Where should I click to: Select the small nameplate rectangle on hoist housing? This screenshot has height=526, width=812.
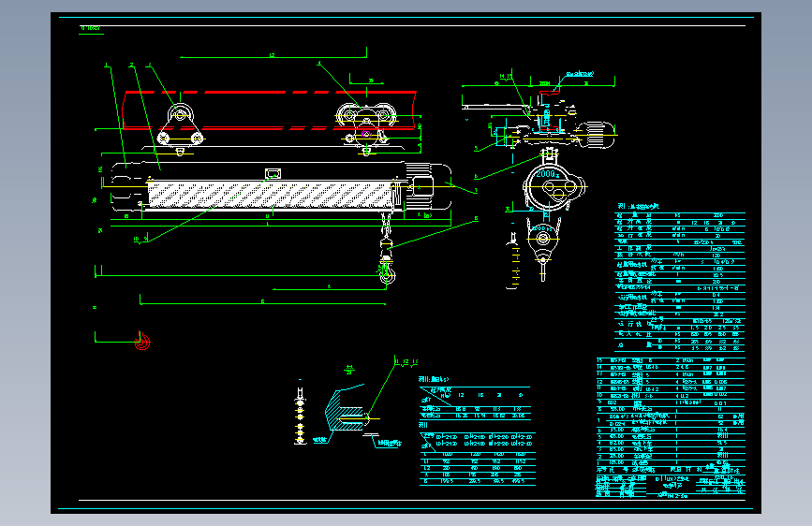pyautogui.click(x=273, y=173)
